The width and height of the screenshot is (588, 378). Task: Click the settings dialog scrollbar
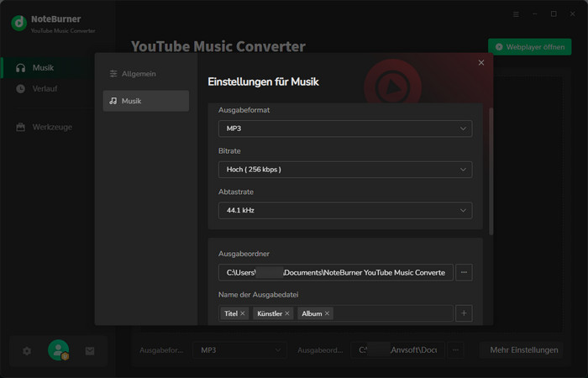[491, 171]
